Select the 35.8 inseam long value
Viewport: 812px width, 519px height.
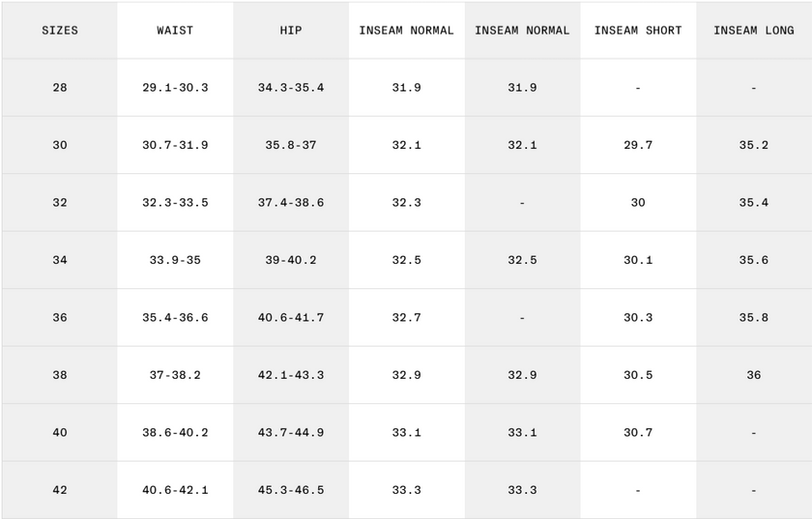(x=754, y=317)
